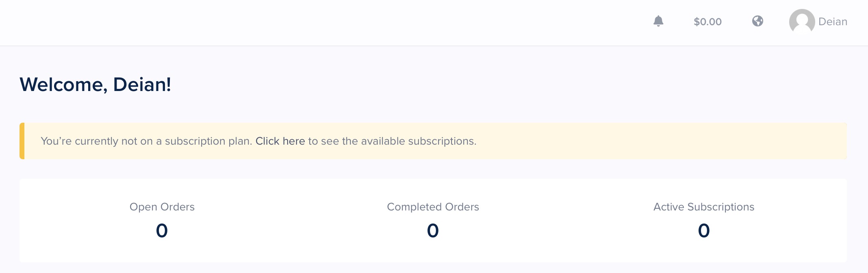Open the user avatar profile picture
This screenshot has width=868, height=273.
pyautogui.click(x=802, y=22)
